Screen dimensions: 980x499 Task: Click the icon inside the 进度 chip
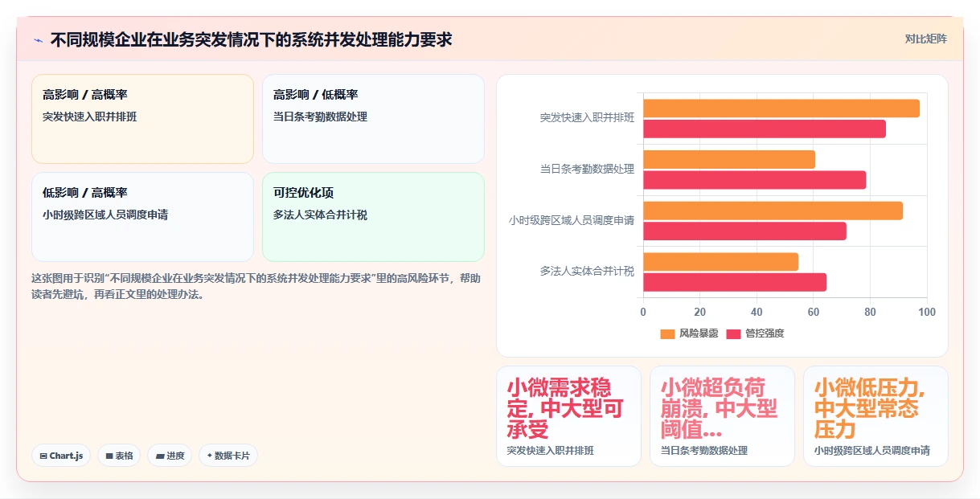[160, 456]
